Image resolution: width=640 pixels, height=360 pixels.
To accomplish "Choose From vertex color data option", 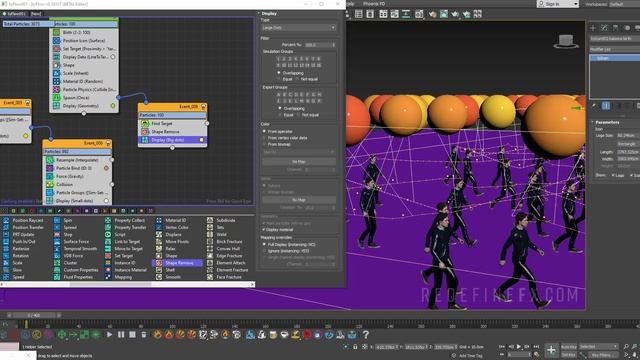I will point(264,138).
